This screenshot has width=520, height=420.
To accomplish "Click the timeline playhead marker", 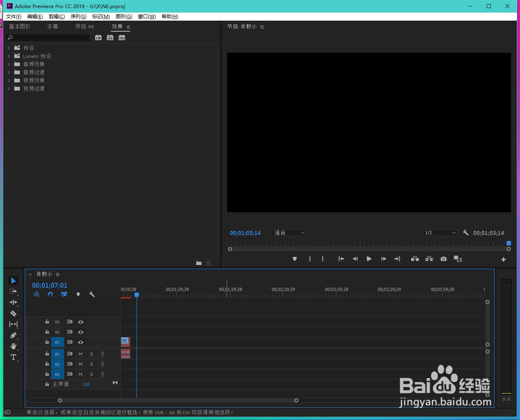I will (136, 295).
